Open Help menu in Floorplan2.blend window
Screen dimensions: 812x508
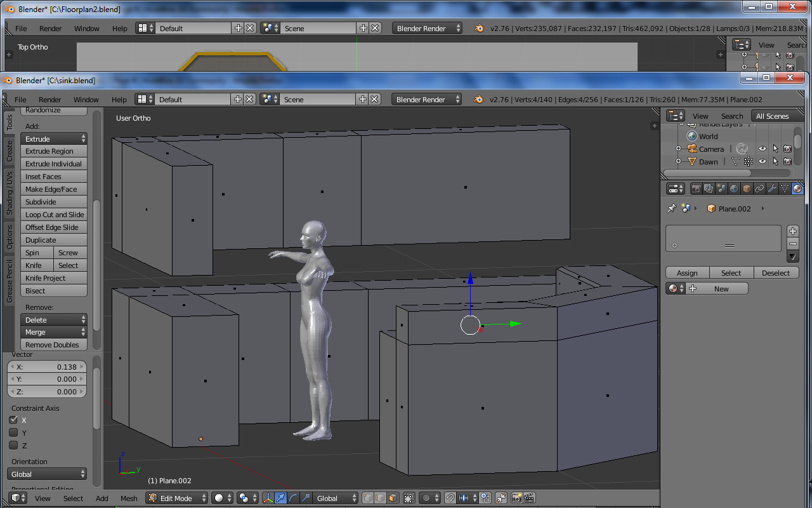pyautogui.click(x=120, y=29)
